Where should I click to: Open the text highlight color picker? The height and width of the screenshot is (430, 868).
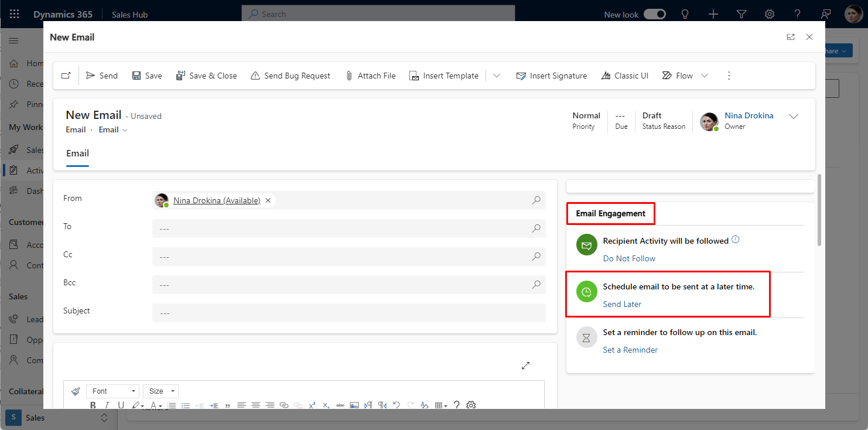pos(138,405)
